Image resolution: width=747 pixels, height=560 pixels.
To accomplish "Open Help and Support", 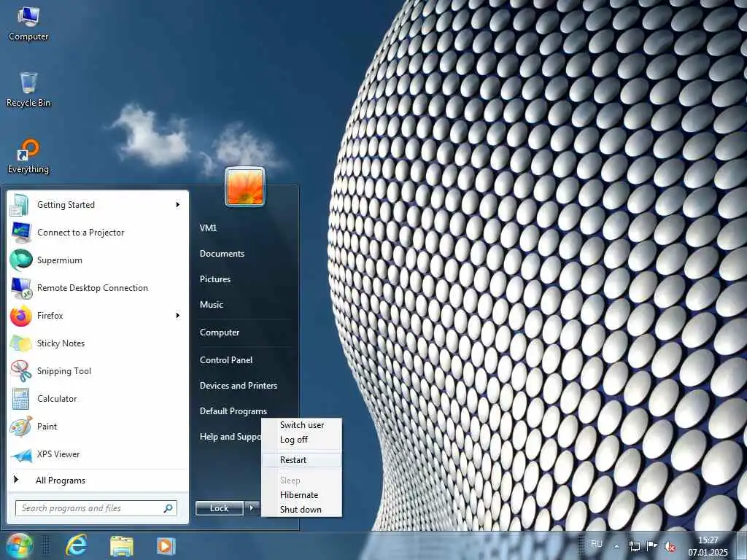I will [230, 437].
